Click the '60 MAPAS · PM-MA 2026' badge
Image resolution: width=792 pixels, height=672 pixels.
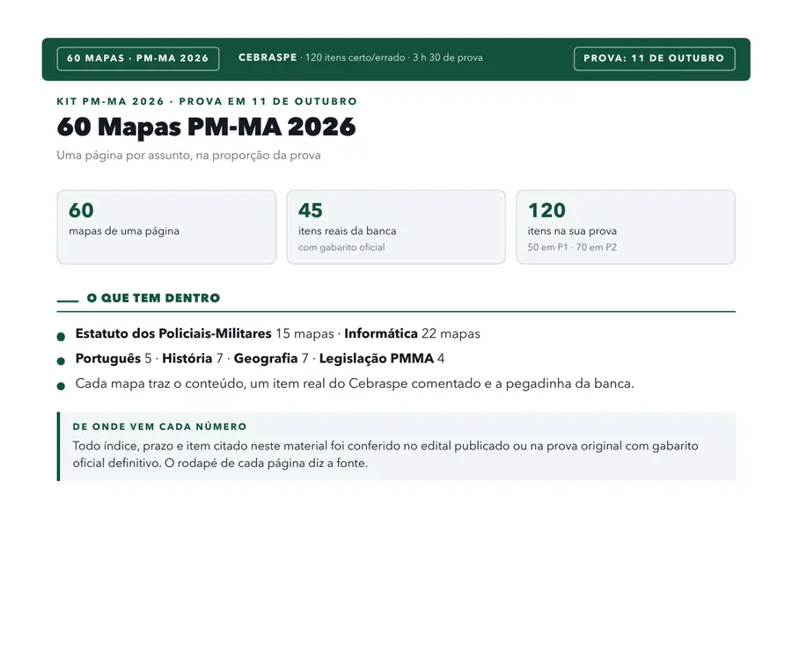pos(138,59)
